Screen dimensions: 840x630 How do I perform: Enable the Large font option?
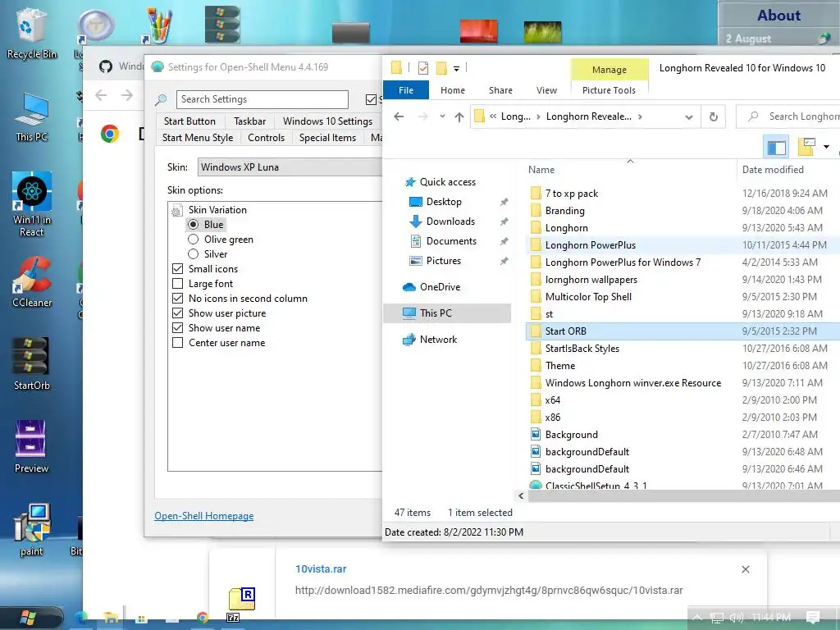tap(178, 283)
